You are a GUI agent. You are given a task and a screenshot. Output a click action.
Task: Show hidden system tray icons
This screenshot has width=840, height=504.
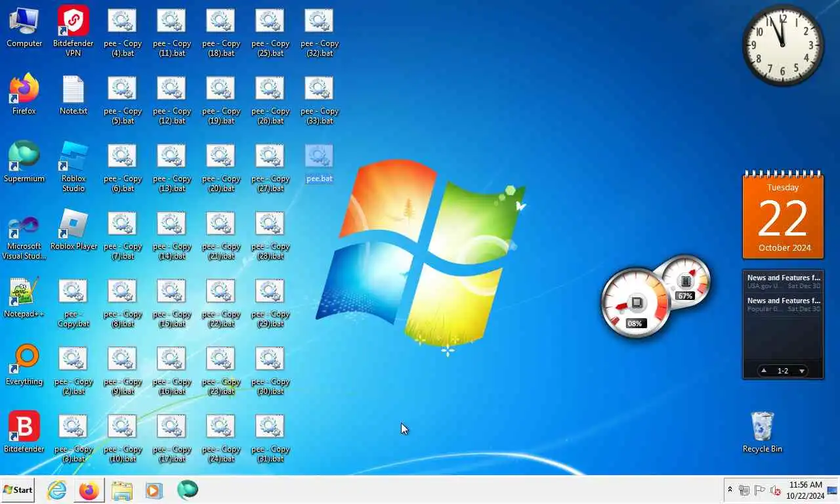coord(730,490)
